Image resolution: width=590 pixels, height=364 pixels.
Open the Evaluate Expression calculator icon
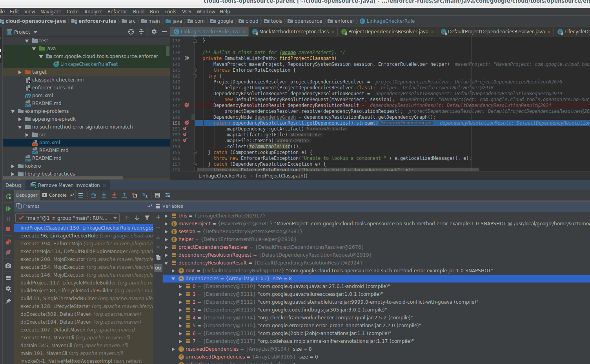coord(157,195)
